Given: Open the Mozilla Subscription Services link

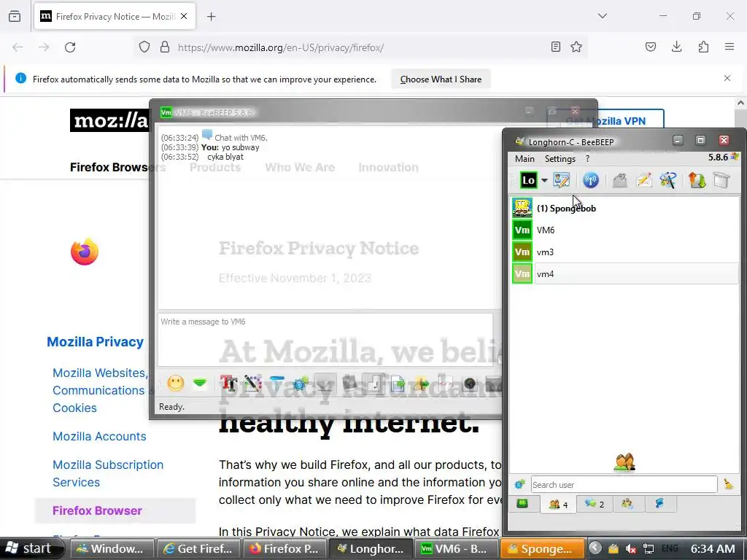Looking at the screenshot, I should 108,473.
